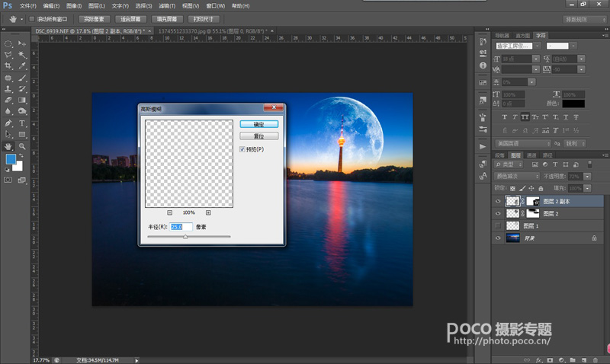Open the blend mode 颜色减淡 dropdown

517,177
